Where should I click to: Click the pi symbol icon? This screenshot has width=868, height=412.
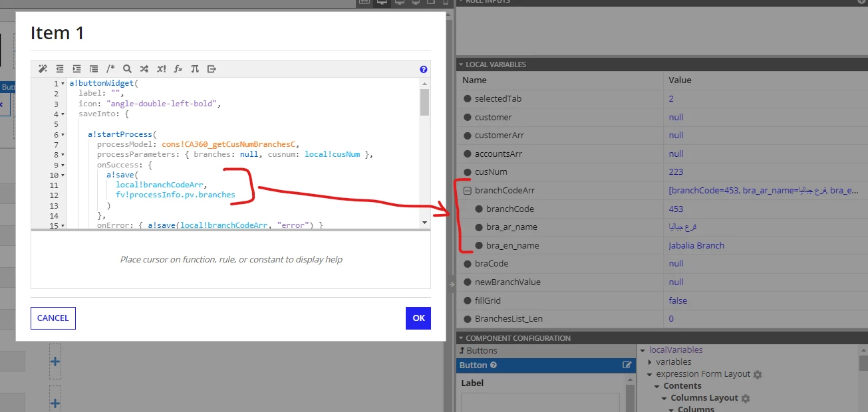coord(195,68)
